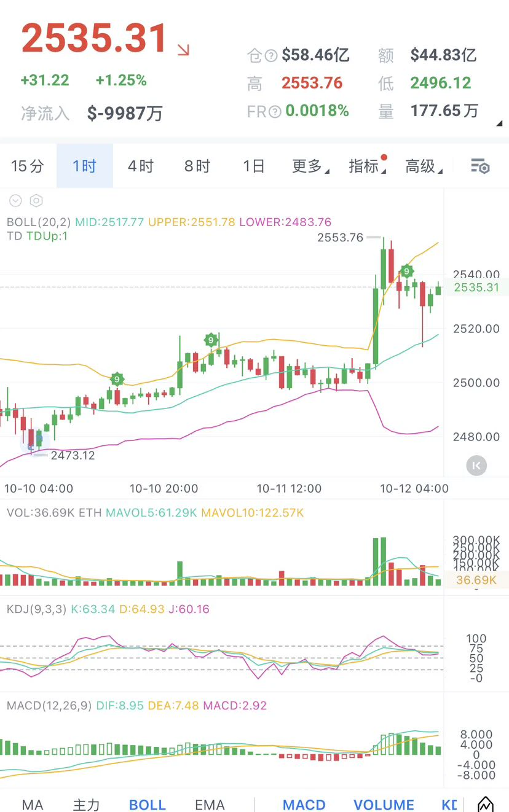Click the hexagon indicator settings icon
Image resolution: width=509 pixels, height=812 pixels.
point(36,201)
